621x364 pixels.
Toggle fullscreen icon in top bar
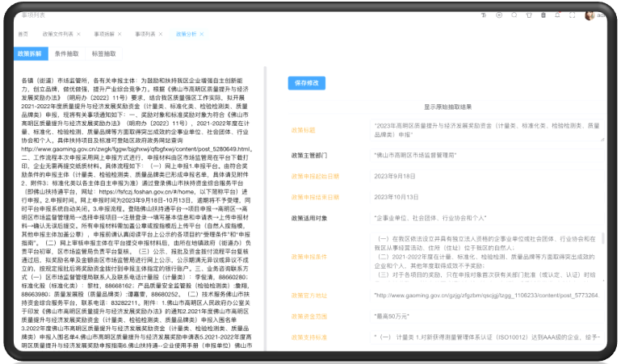573,15
